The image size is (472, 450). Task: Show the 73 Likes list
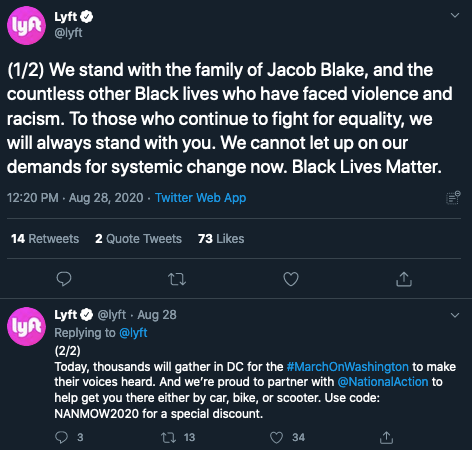221,239
